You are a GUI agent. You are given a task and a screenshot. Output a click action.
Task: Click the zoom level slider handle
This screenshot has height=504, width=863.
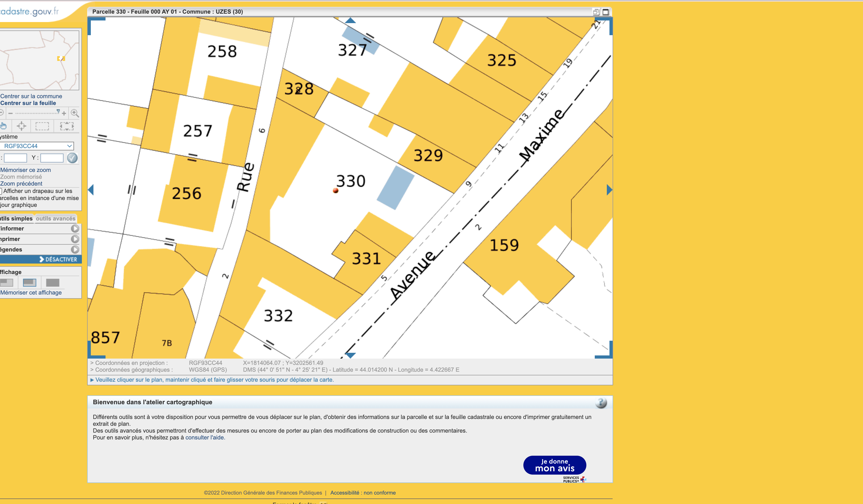[58, 112]
